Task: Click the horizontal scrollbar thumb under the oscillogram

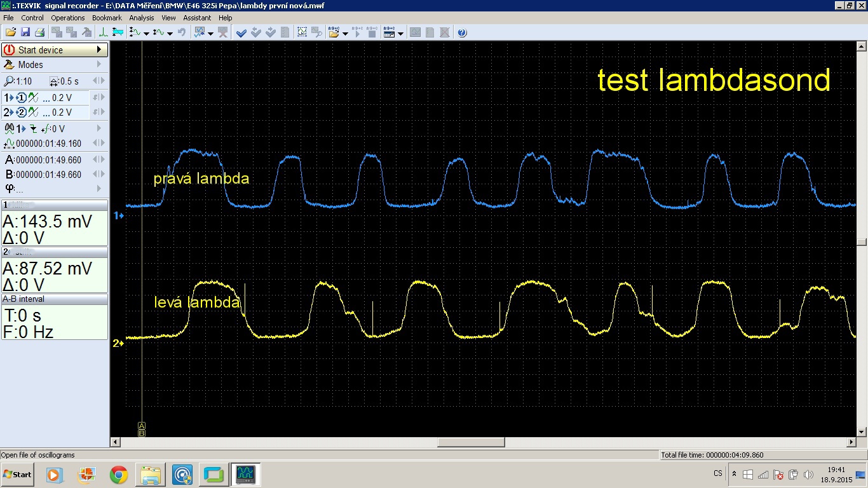Action: [471, 442]
